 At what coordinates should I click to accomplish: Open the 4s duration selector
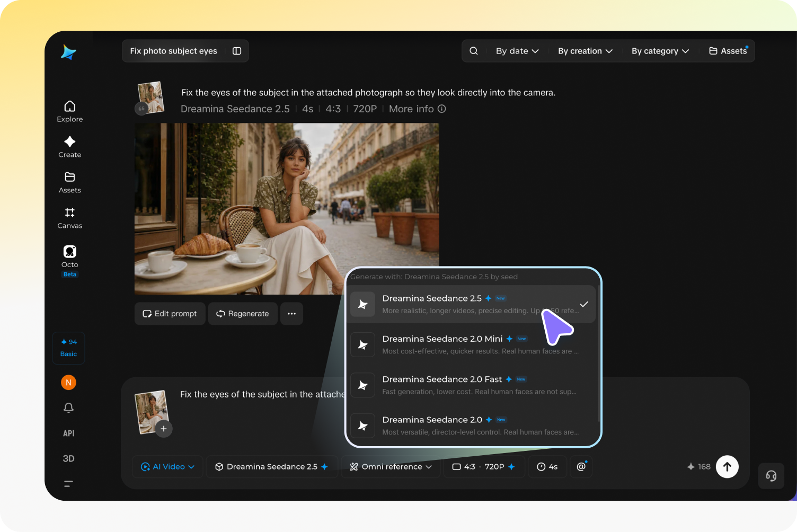547,466
